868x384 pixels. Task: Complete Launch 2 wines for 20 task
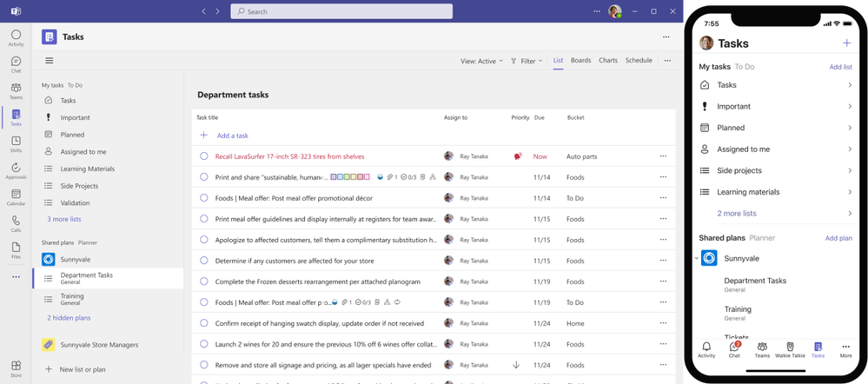(x=203, y=344)
